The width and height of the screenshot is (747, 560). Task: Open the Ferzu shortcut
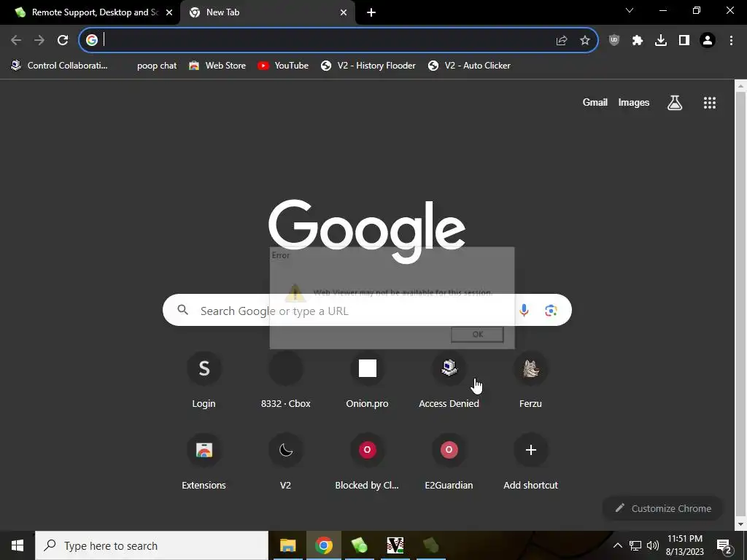click(x=531, y=381)
